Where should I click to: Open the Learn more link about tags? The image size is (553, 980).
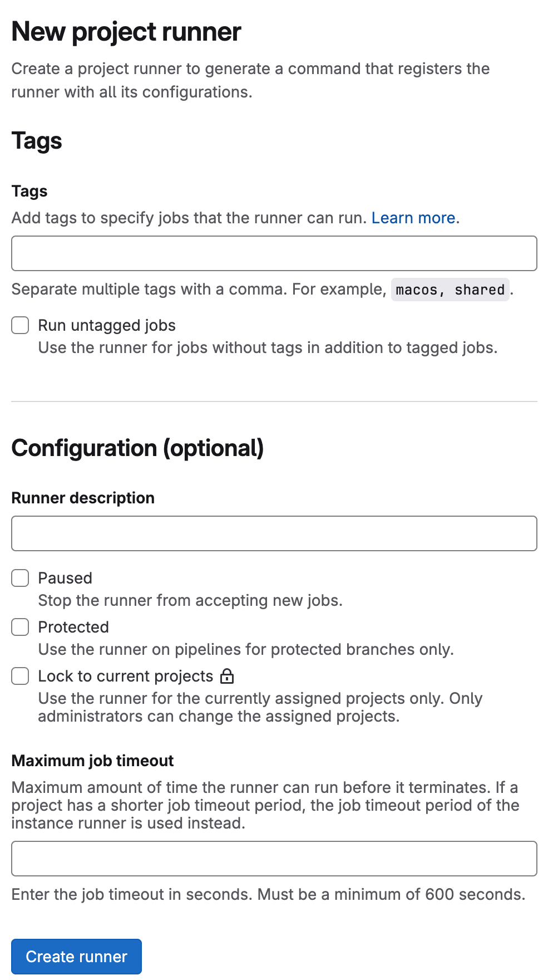point(413,218)
